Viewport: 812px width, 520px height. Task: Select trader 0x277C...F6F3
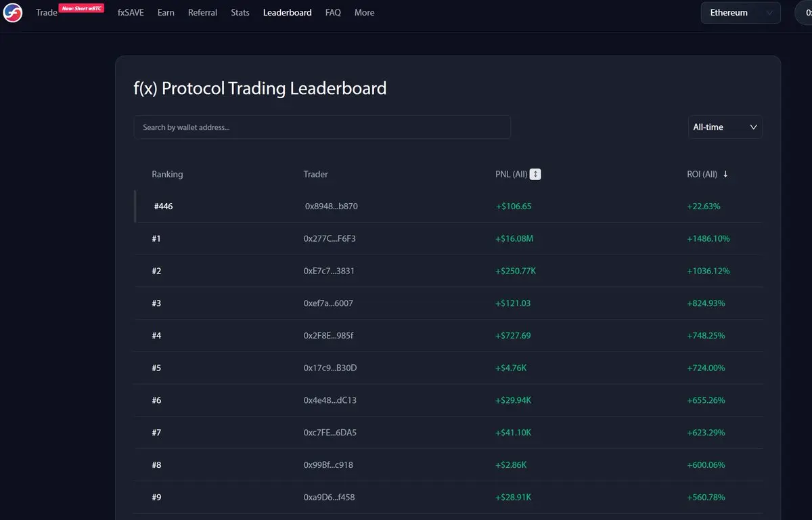(330, 239)
